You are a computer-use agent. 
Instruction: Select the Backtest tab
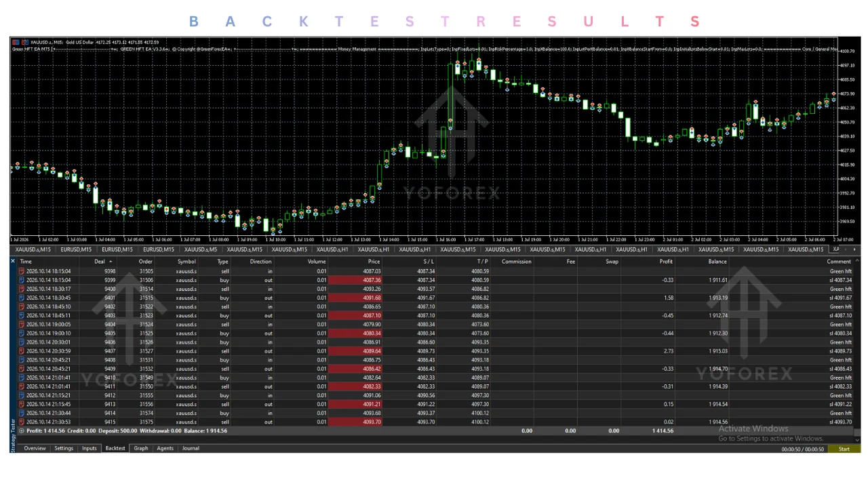click(x=115, y=448)
